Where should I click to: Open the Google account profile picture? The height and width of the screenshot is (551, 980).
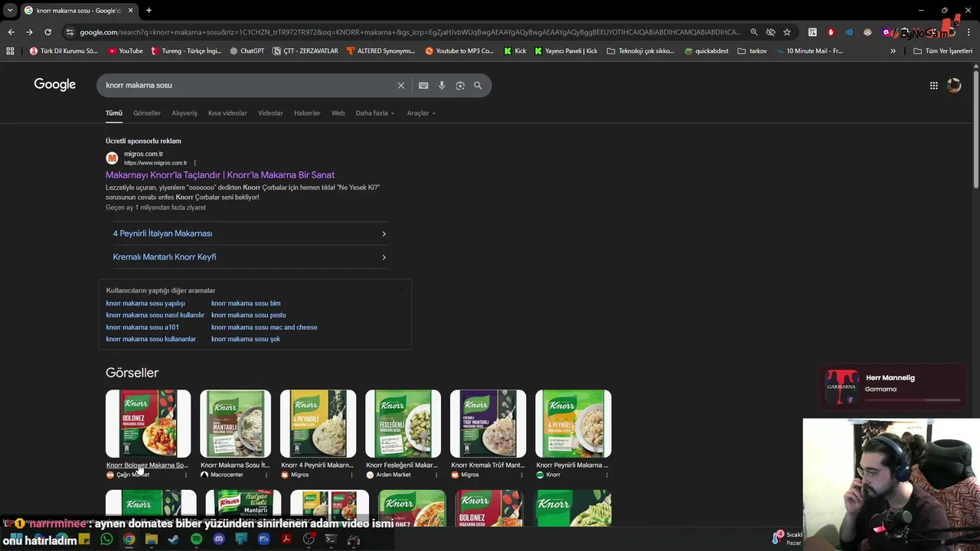pyautogui.click(x=954, y=86)
